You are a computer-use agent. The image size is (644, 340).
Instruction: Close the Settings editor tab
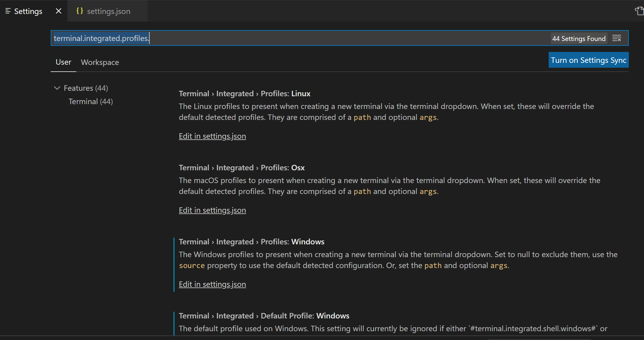(x=59, y=11)
